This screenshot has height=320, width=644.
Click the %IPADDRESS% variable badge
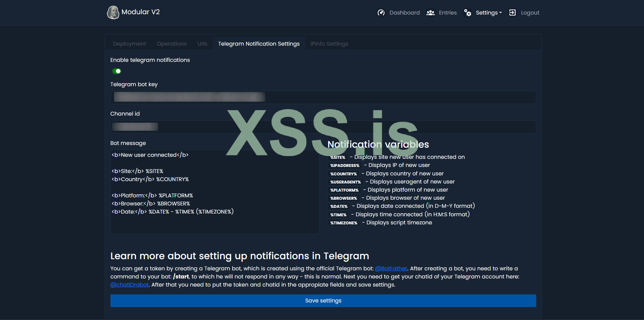(x=345, y=166)
